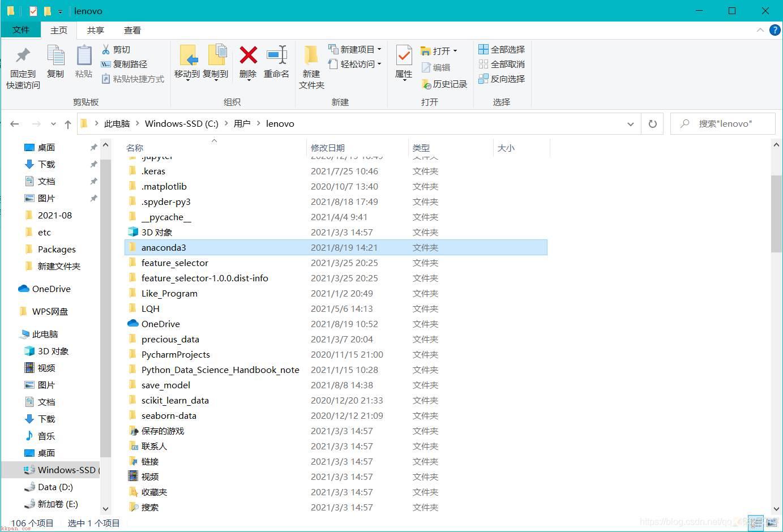Click Invert Selection (反向选择)
This screenshot has height=532, width=783.
502,79
